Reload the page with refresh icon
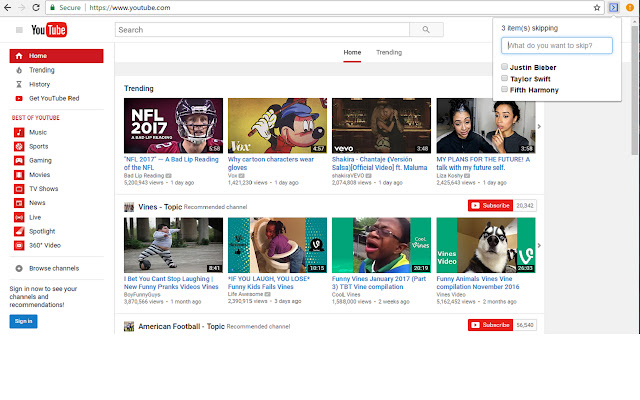The height and width of the screenshot is (400, 640). (x=36, y=7)
